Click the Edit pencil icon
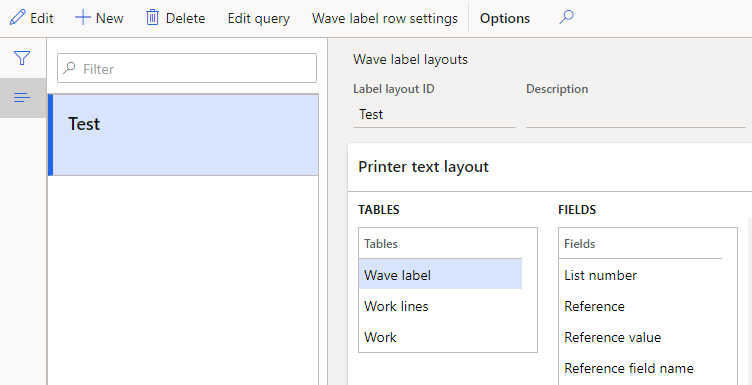752x385 pixels. tap(17, 18)
